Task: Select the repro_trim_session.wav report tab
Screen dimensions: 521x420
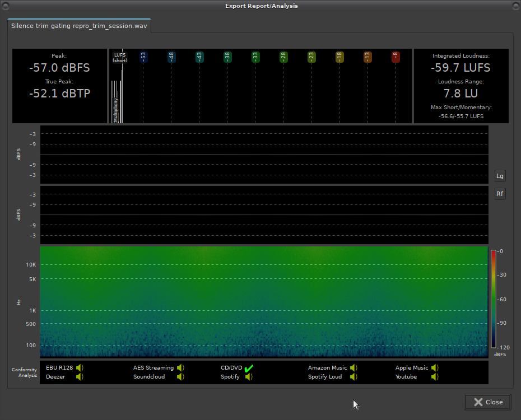Action: [79, 26]
